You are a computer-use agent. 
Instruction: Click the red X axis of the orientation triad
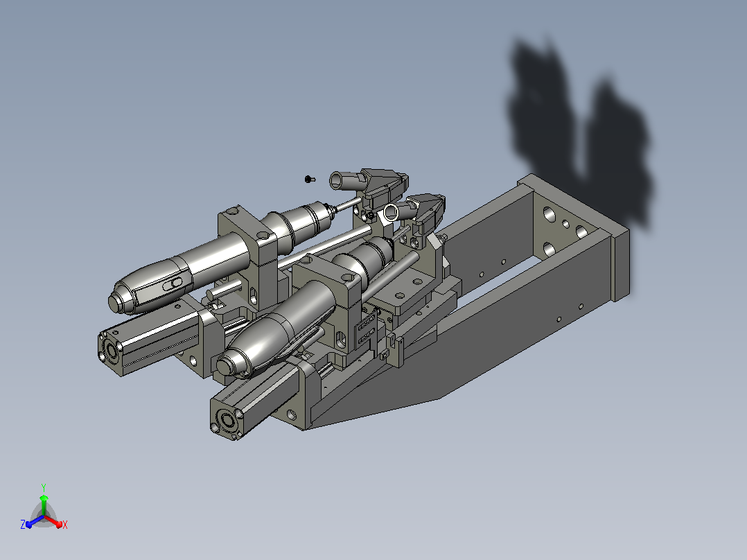[53, 520]
